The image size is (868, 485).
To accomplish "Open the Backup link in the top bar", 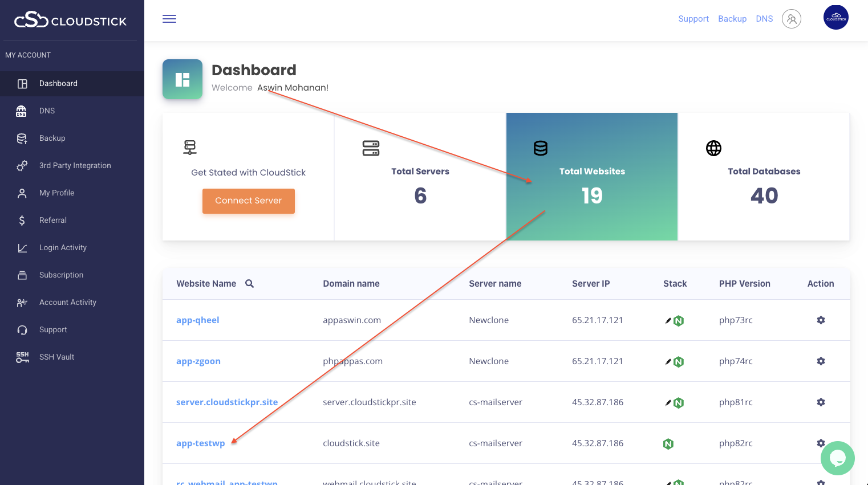I will [x=732, y=18].
